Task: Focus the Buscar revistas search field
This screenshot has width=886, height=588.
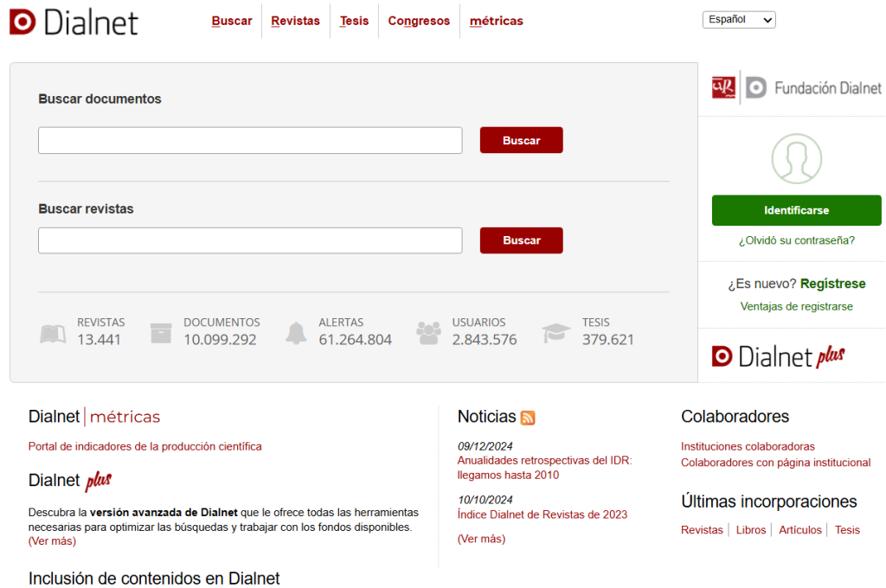Action: [x=250, y=240]
